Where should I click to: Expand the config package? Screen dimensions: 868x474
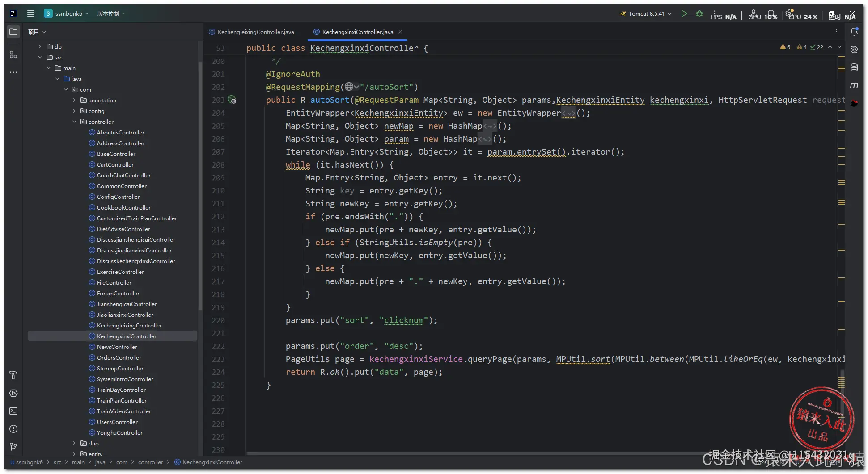74,111
